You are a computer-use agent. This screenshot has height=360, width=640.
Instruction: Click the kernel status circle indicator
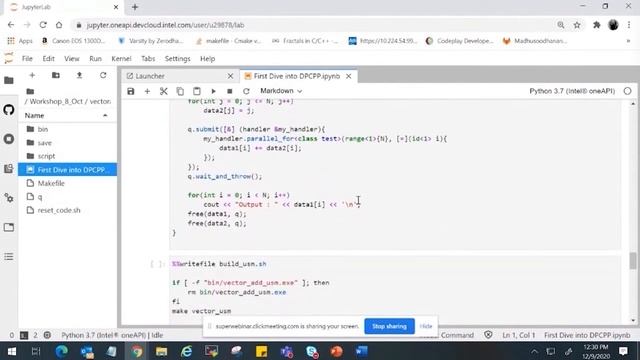(x=627, y=91)
